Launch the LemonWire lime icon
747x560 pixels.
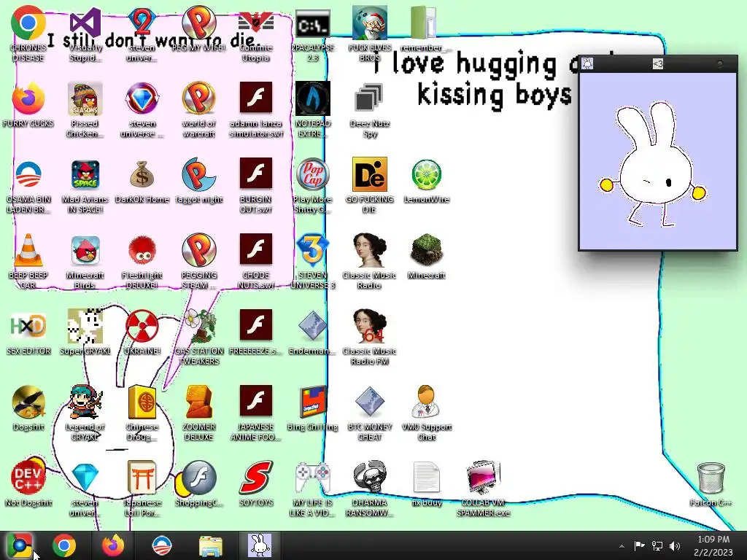(x=426, y=175)
